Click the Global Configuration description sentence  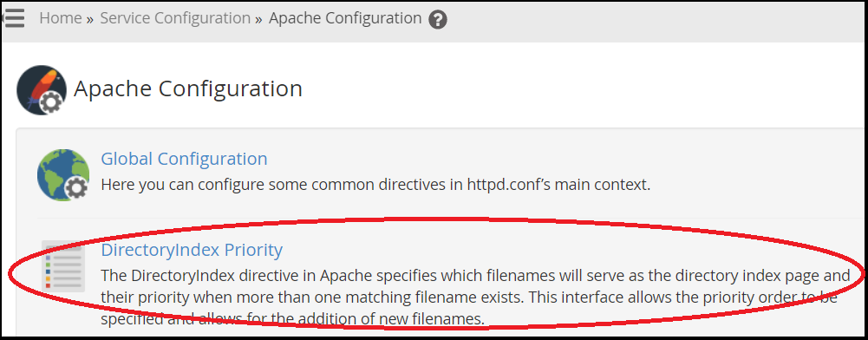coord(375,185)
